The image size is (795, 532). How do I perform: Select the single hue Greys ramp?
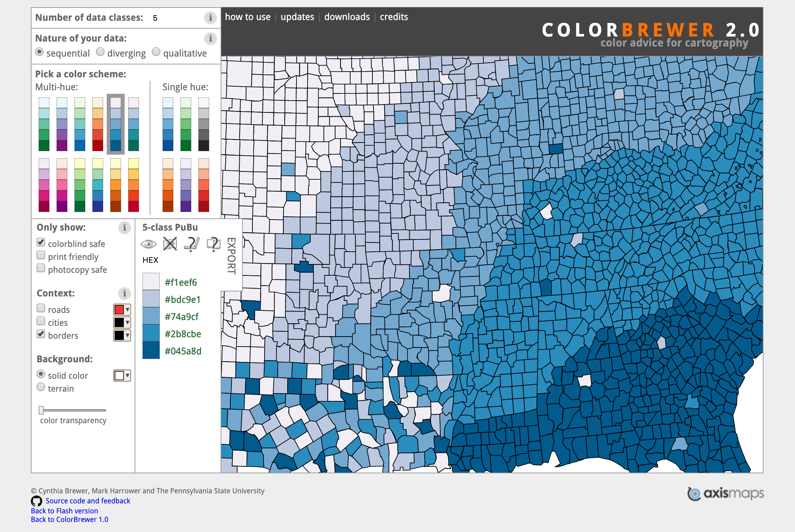pyautogui.click(x=204, y=124)
